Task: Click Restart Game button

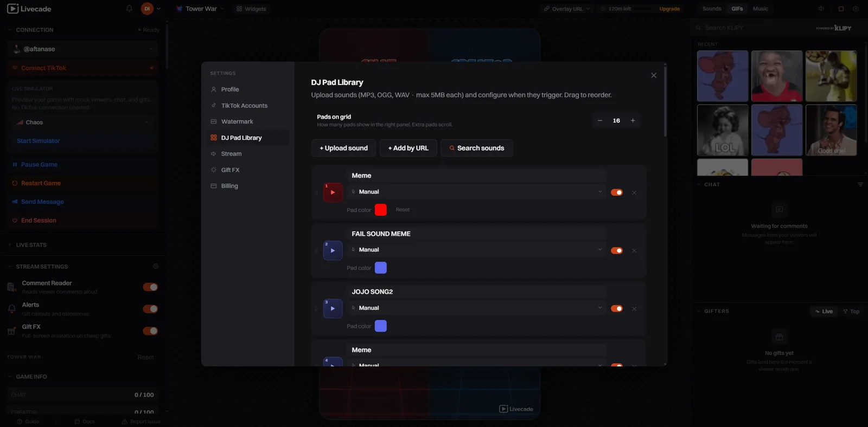Action: point(82,183)
